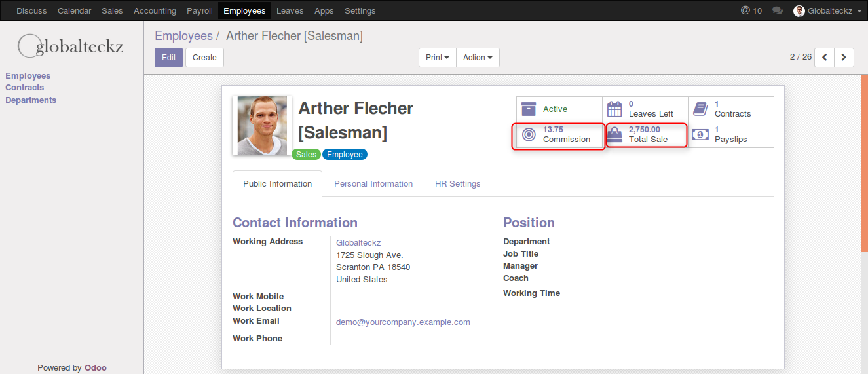Click the Edit button
The width and height of the screenshot is (868, 374).
click(x=169, y=58)
